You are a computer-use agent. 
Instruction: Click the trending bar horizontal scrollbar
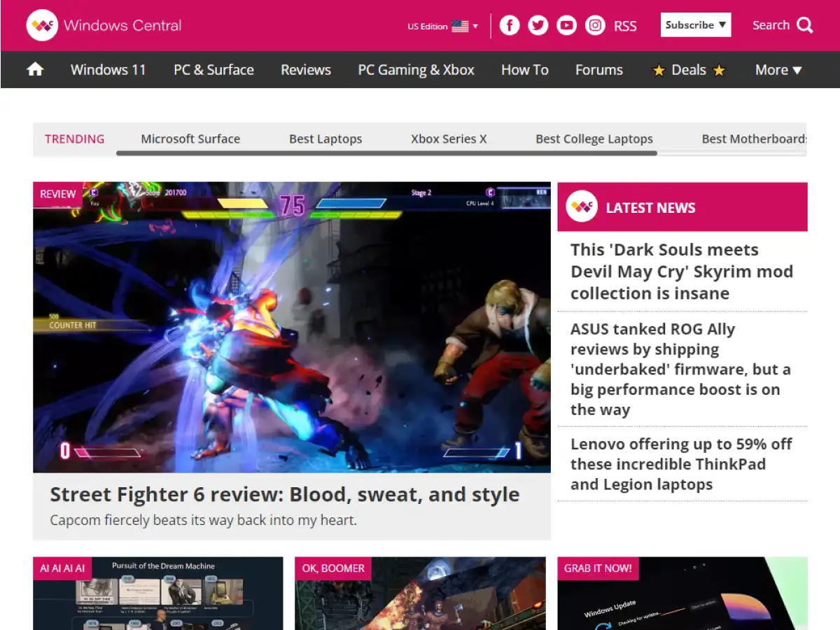click(386, 153)
